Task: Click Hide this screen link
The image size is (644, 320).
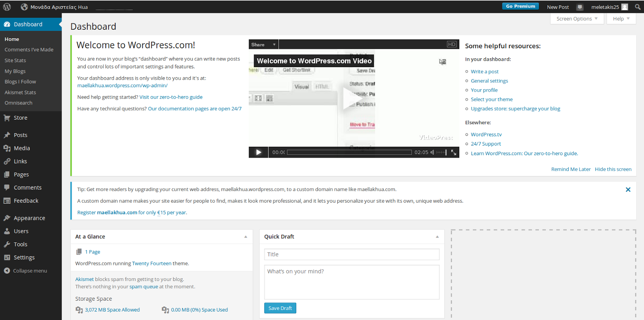Action: pyautogui.click(x=613, y=169)
